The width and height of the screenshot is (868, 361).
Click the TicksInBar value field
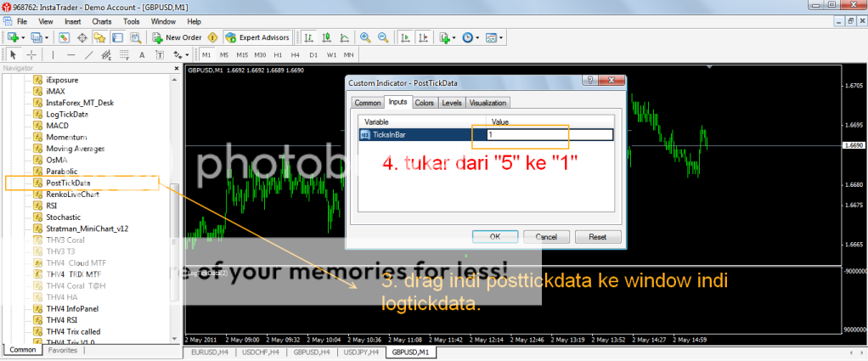pyautogui.click(x=548, y=135)
